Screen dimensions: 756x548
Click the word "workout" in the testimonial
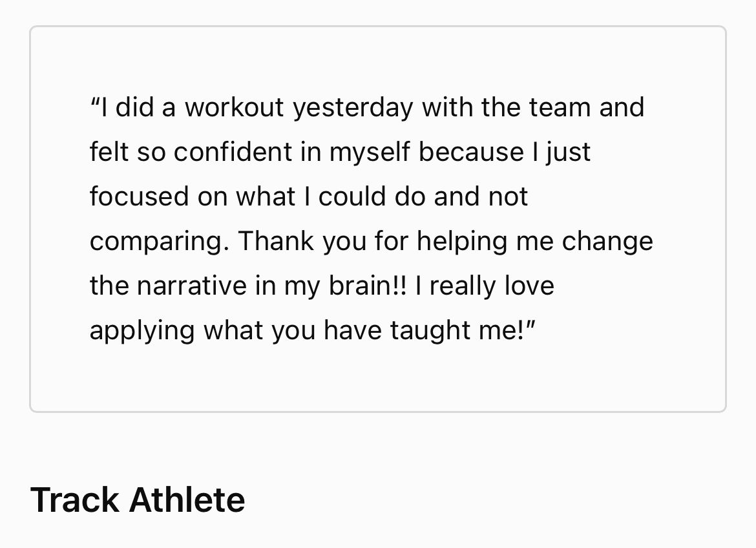tap(234, 107)
